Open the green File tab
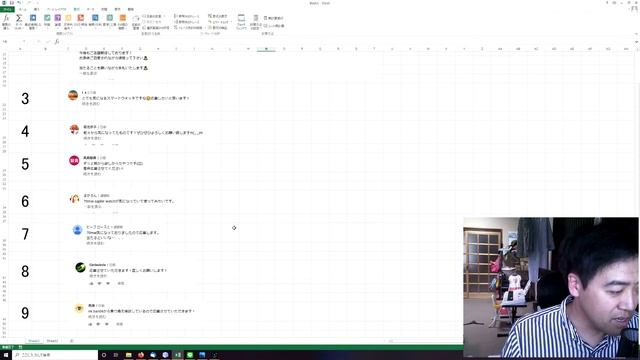This screenshot has height=360, width=640. 7,9
